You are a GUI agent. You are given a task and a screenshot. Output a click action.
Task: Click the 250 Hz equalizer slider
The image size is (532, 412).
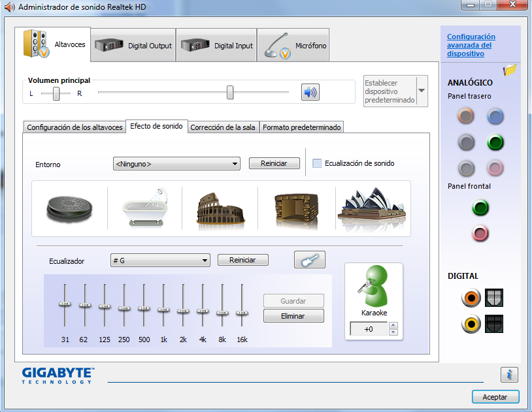point(124,308)
